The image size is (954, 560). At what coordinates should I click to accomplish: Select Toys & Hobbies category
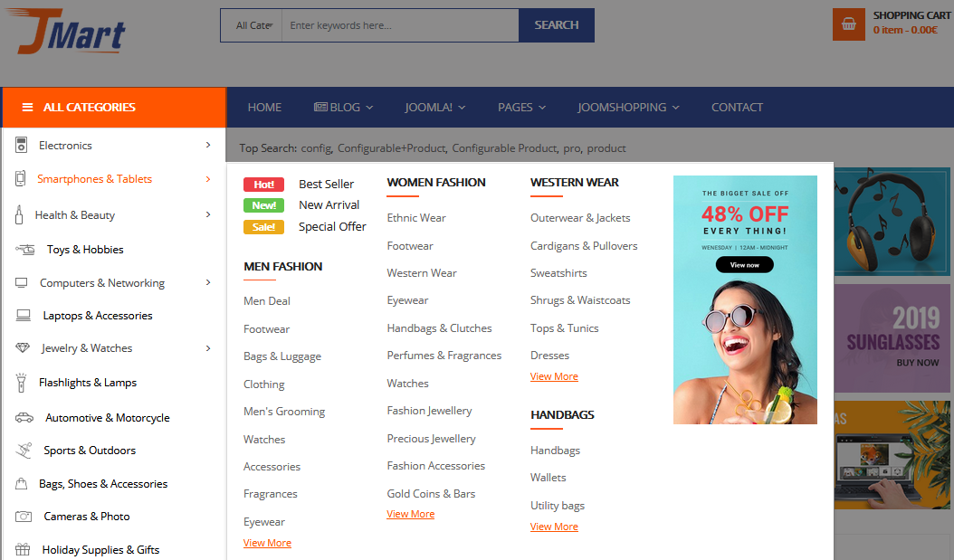(85, 250)
